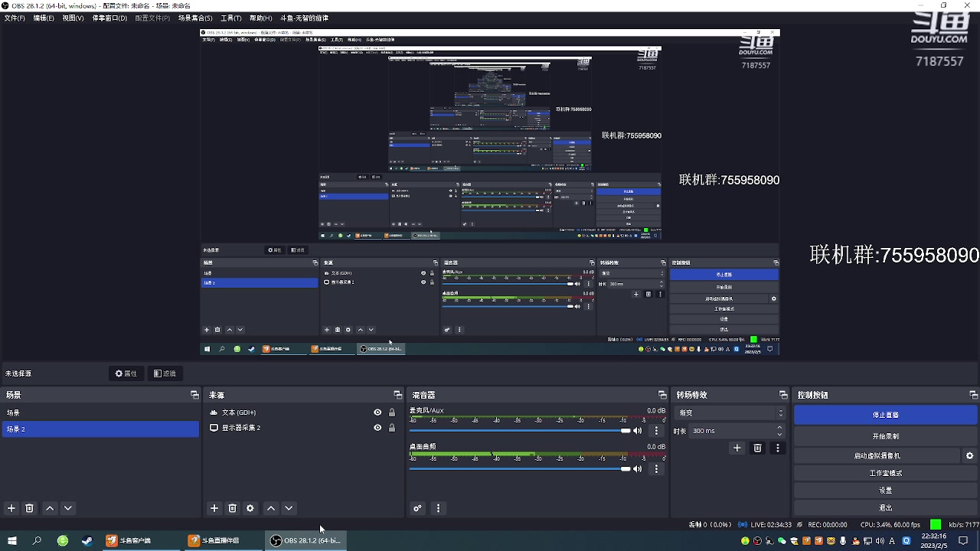Viewport: 980px width, 551px height.
Task: Pop out the 转场特效 dock panel
Action: (783, 395)
